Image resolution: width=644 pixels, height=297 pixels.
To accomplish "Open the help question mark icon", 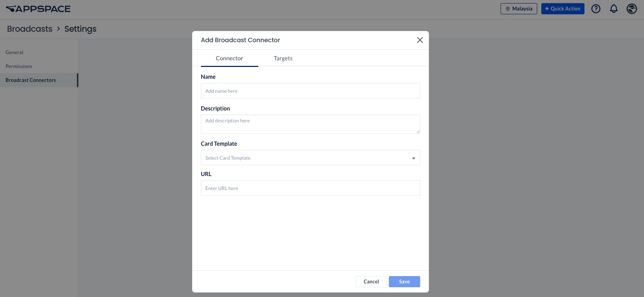I will point(596,9).
